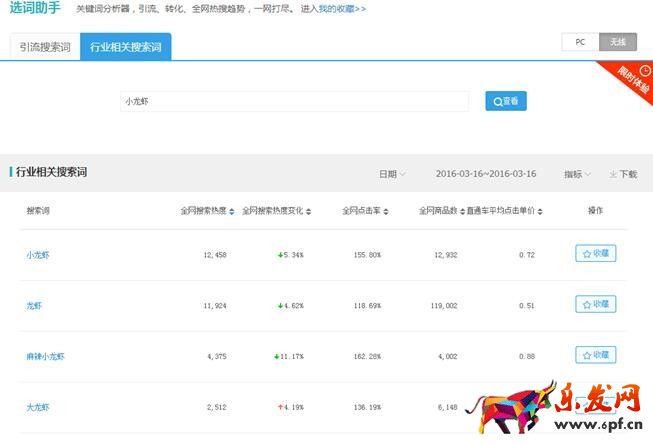Favorite the 麻辣小龙虾 keyword row
Viewport: 653px width, 445px height.
595,355
